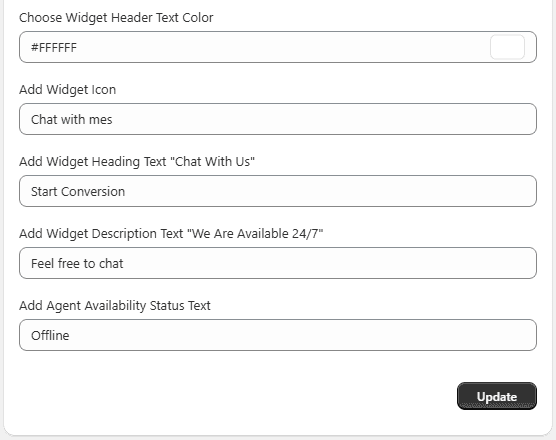
Task: Place cursor on the word 'Offline'
Action: click(x=50, y=335)
